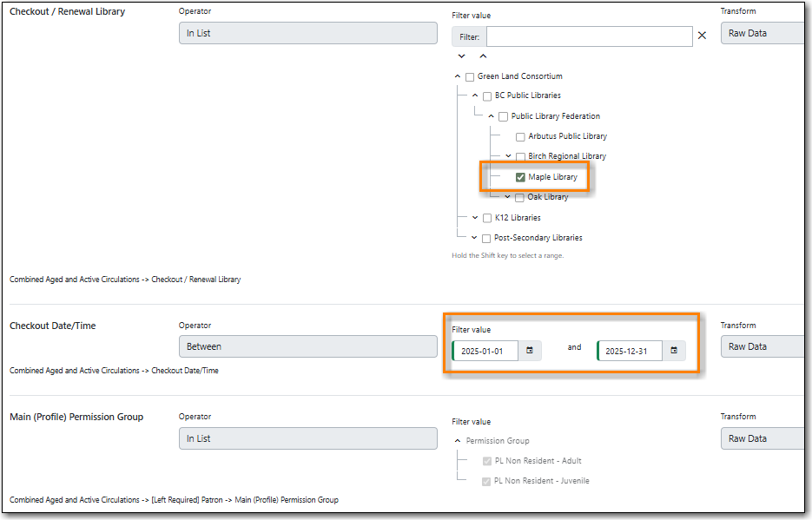Collapse the BC Public Libraries node
The width and height of the screenshot is (812, 520).
pos(475,95)
